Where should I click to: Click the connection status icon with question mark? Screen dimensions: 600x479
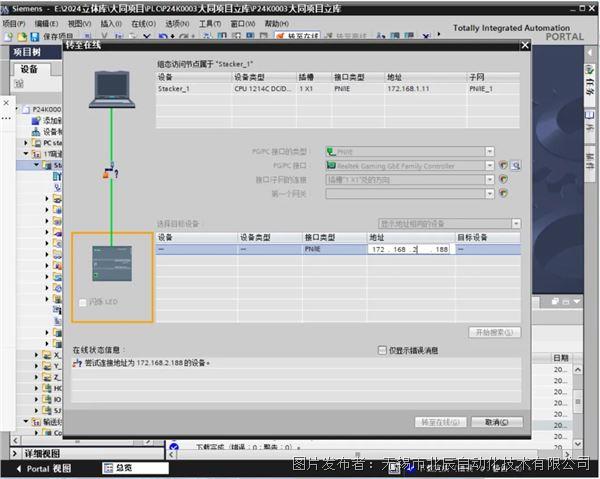[x=111, y=171]
